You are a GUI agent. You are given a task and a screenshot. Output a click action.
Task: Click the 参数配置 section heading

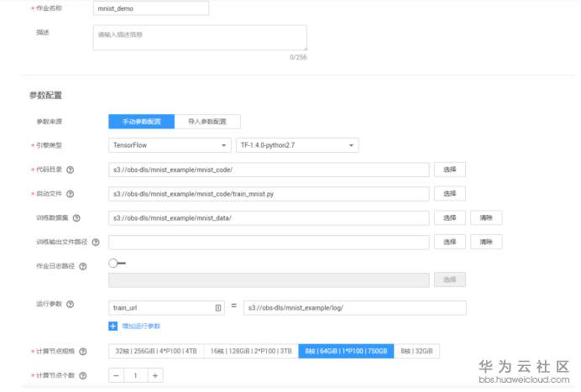45,95
